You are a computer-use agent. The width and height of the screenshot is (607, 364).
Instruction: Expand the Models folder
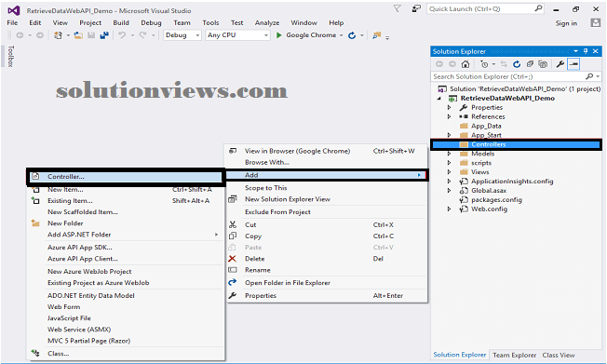(x=449, y=154)
